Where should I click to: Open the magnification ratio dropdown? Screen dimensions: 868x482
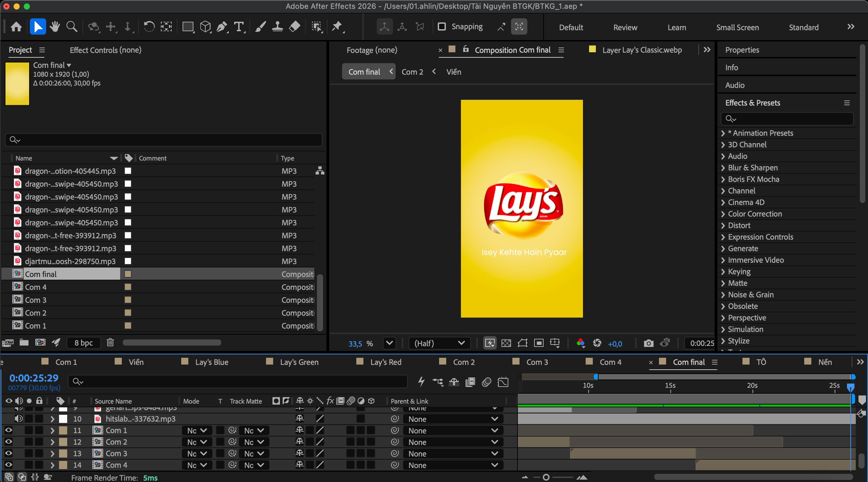coord(389,343)
